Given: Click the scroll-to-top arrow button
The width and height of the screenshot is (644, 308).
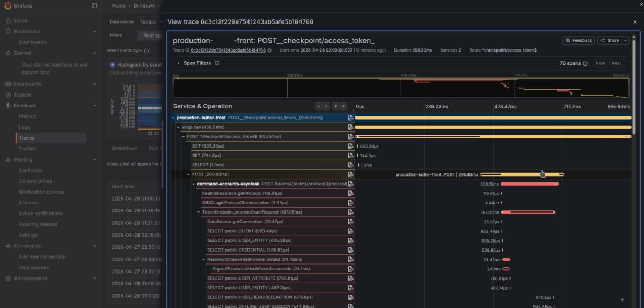Looking at the screenshot, I should tap(622, 300).
